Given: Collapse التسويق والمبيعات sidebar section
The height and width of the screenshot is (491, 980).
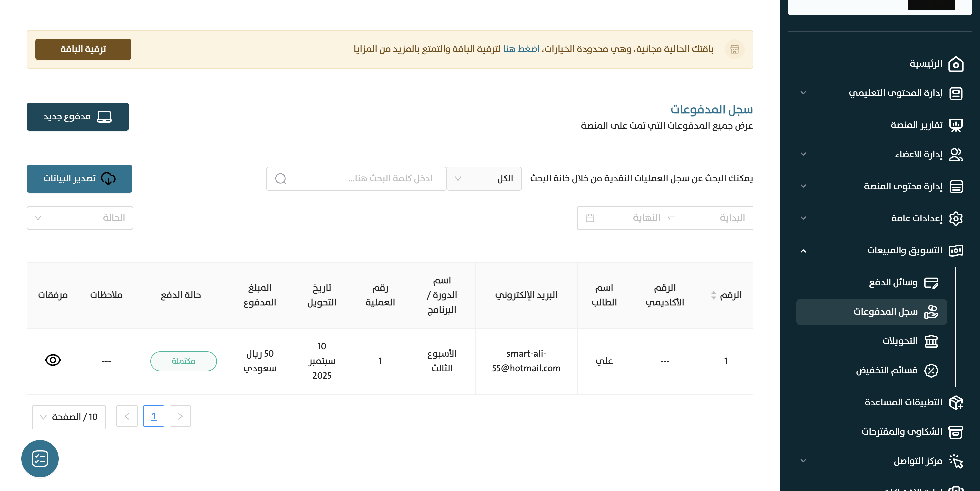Looking at the screenshot, I should 803,251.
